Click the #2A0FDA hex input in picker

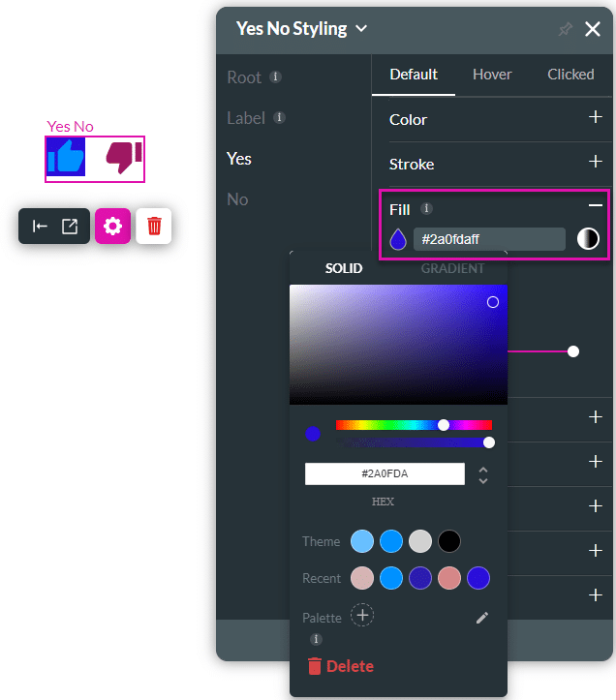(385, 473)
